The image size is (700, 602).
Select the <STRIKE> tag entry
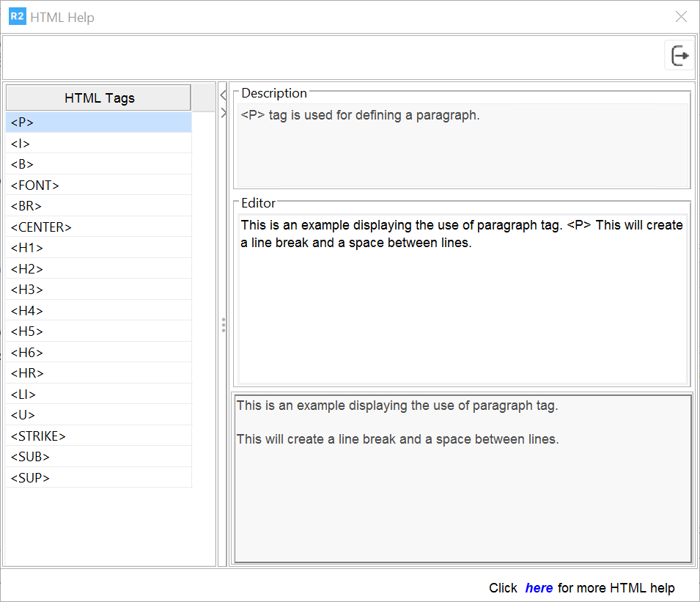[98, 436]
